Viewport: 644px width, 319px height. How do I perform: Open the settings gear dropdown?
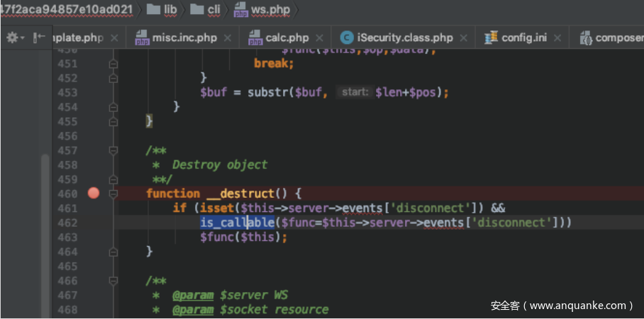(x=14, y=38)
